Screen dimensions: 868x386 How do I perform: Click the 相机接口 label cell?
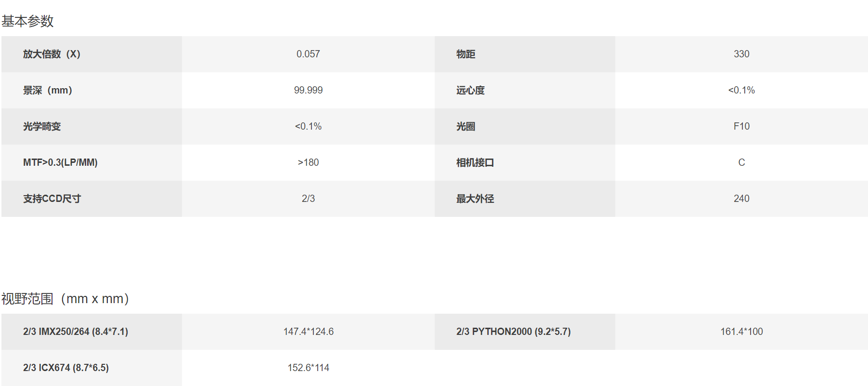click(x=525, y=162)
